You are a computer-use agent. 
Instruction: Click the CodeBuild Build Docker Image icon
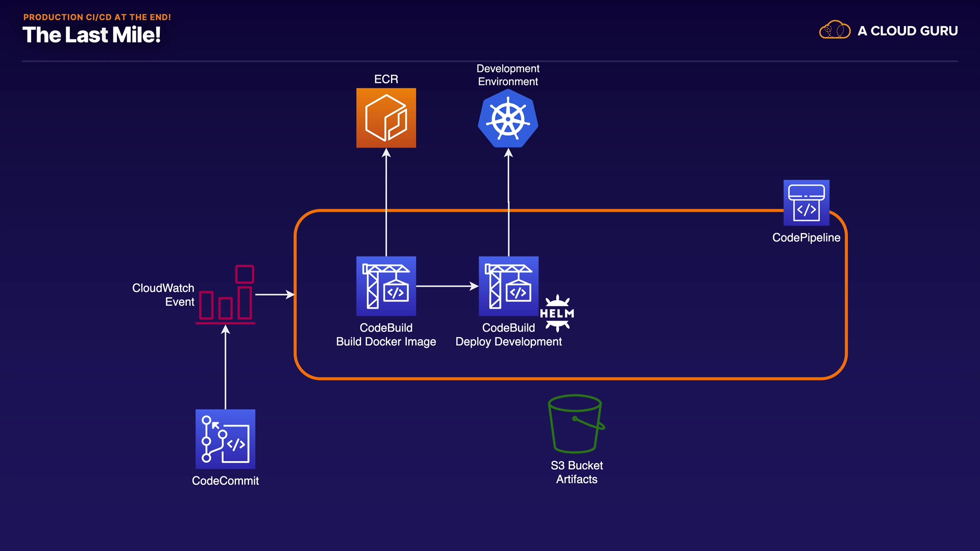point(386,286)
